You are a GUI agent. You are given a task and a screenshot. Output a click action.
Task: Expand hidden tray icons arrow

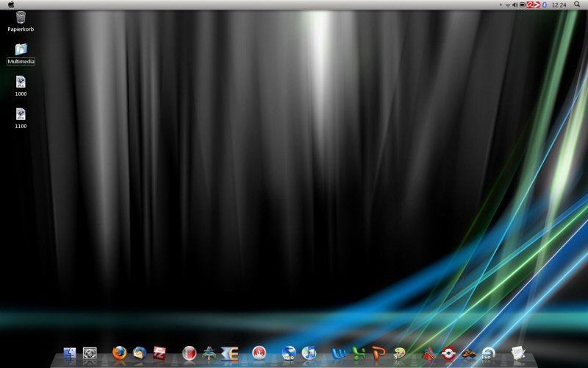click(x=501, y=5)
